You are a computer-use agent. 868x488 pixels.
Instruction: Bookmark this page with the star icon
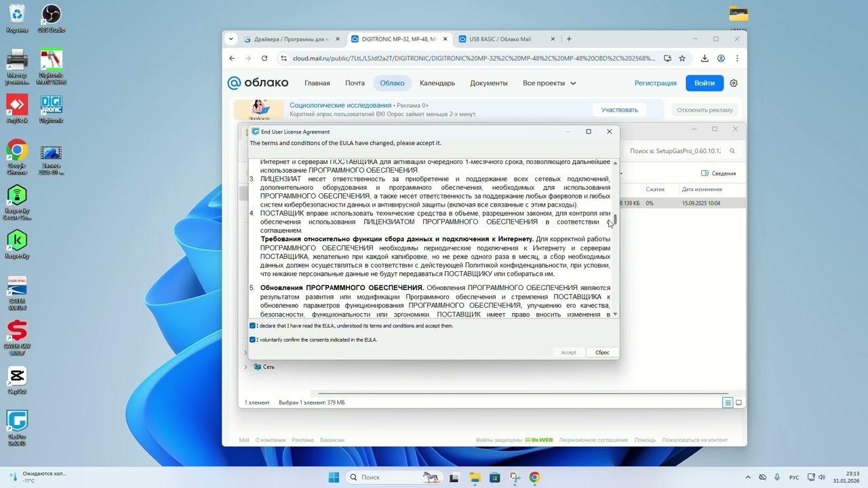682,58
